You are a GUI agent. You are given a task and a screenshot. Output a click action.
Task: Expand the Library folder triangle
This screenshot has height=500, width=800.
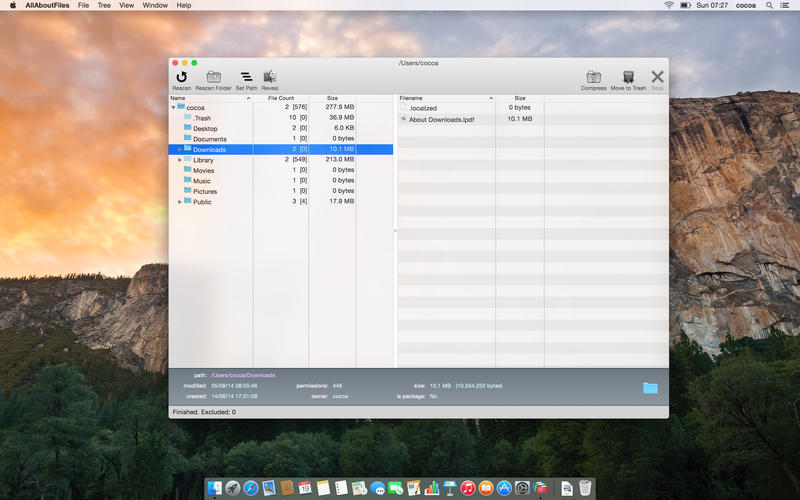[x=180, y=160]
